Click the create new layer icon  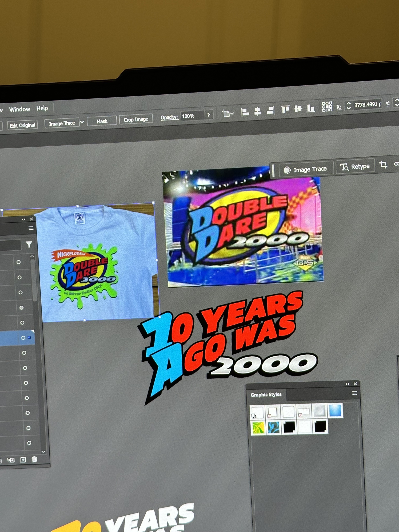[23, 460]
